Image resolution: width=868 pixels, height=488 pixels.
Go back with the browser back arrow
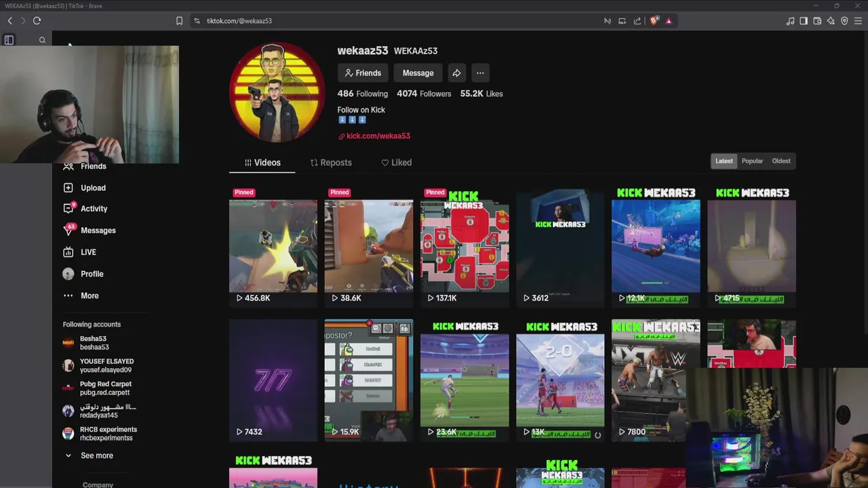pyautogui.click(x=9, y=21)
